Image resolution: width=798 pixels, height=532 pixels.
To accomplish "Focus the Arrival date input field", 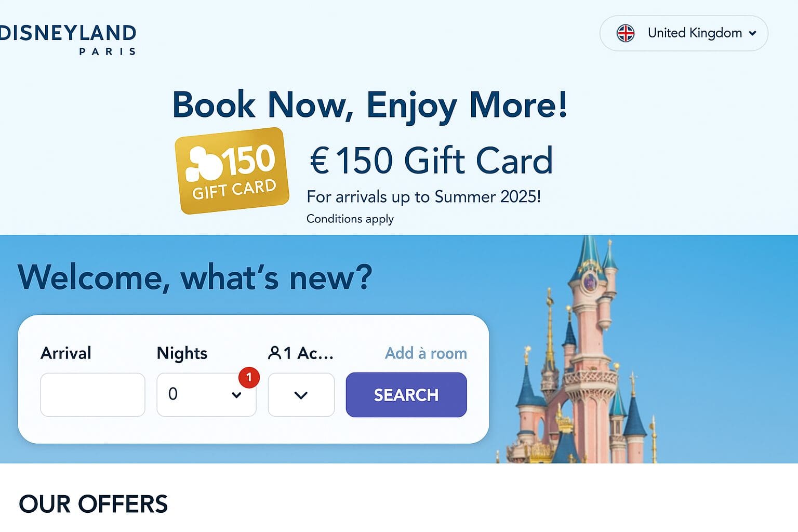I will [92, 395].
